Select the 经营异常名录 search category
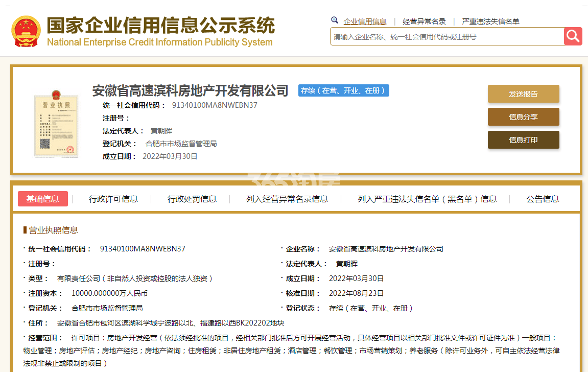Image resolution: width=588 pixels, height=372 pixels. [x=424, y=21]
